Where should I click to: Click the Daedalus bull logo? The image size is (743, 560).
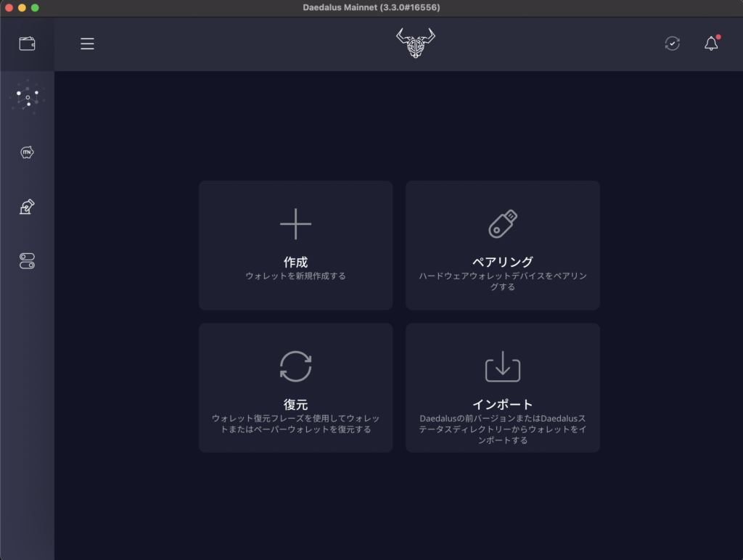[x=415, y=44]
